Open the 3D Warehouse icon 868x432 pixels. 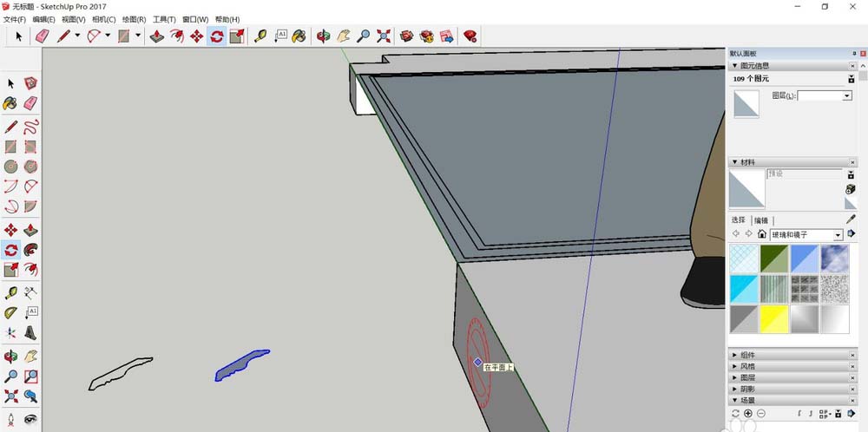coord(405,36)
